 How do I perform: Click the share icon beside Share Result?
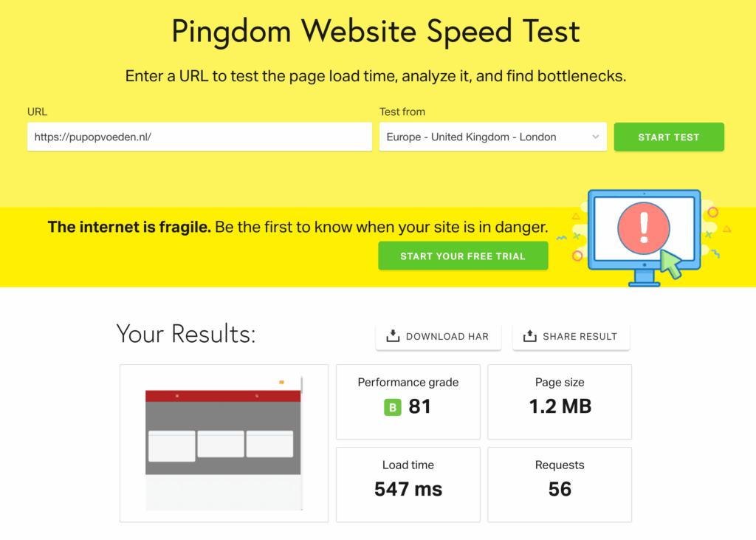(x=529, y=336)
